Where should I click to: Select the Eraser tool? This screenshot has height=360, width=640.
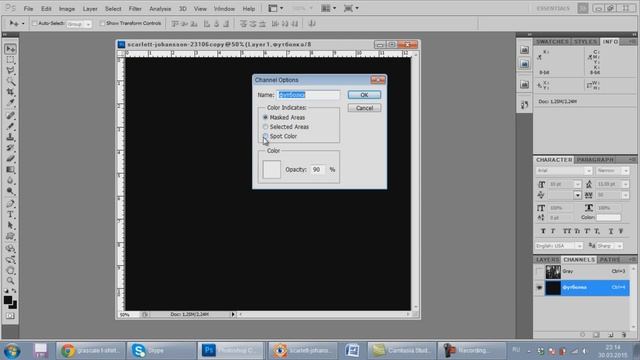click(x=10, y=159)
